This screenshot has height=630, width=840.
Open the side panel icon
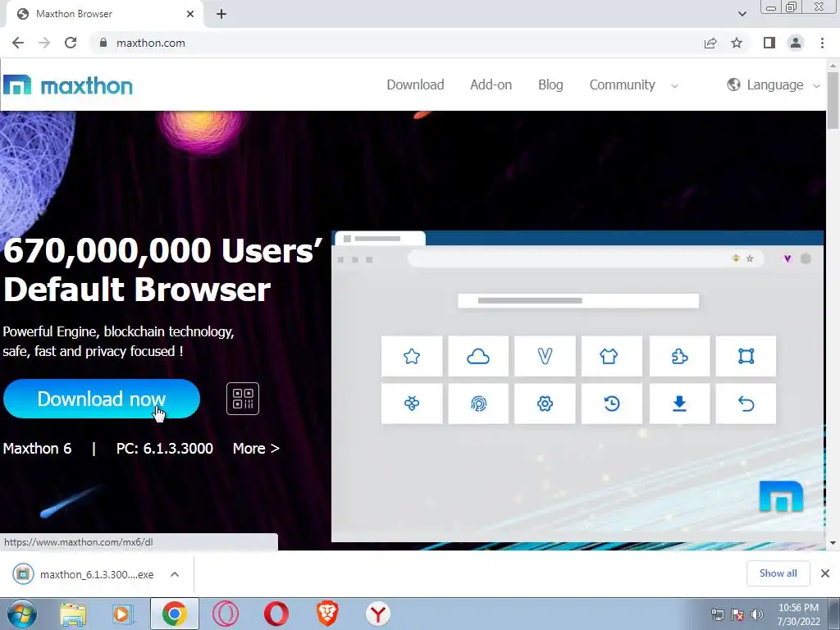pos(769,43)
